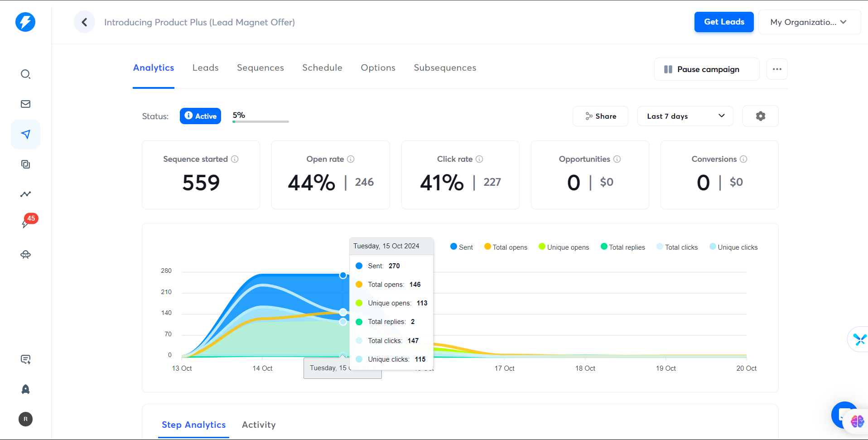Switch to the Activity tab
This screenshot has width=868, height=440.
pos(258,425)
